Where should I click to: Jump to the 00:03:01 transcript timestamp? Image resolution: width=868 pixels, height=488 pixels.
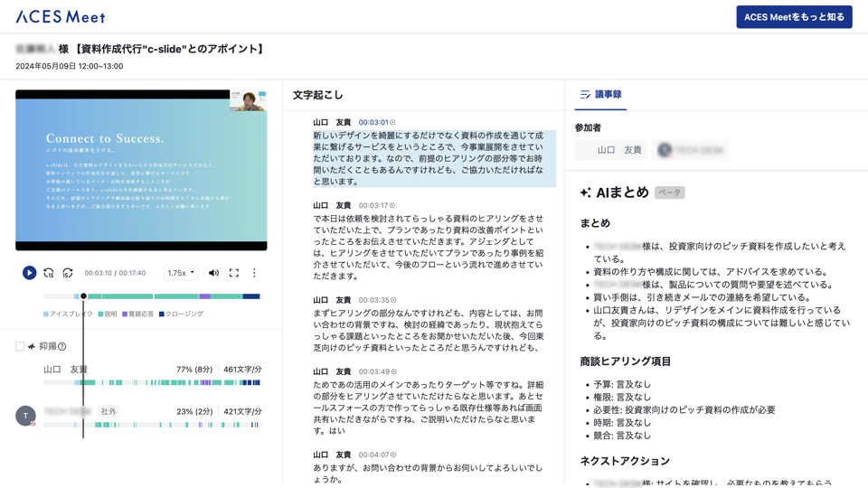373,123
